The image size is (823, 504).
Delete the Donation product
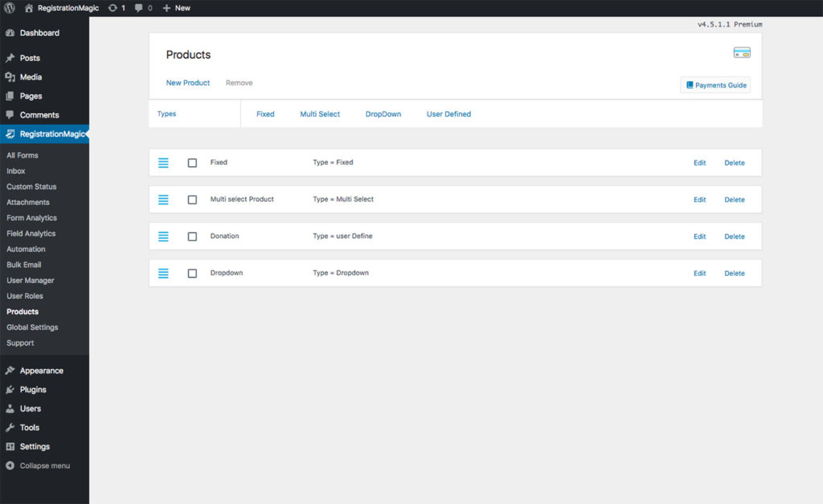[734, 236]
